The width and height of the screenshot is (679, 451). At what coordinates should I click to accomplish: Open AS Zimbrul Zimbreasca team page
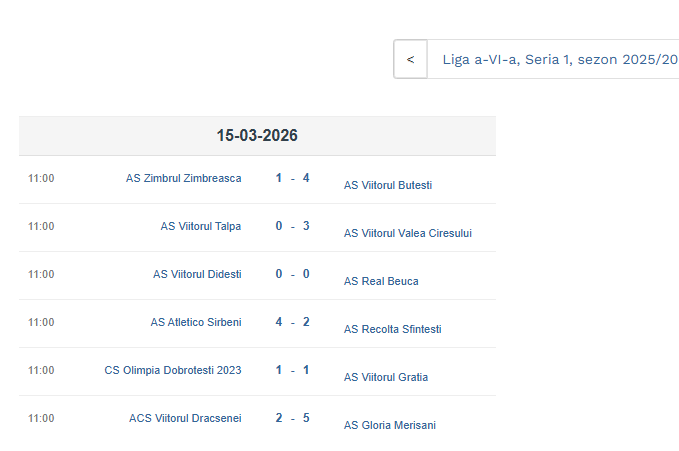[x=183, y=178]
